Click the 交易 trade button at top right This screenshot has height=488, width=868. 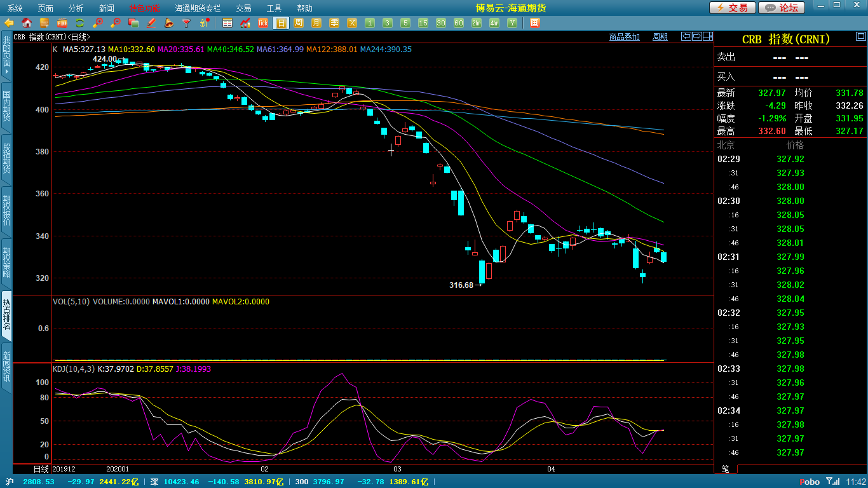(733, 8)
